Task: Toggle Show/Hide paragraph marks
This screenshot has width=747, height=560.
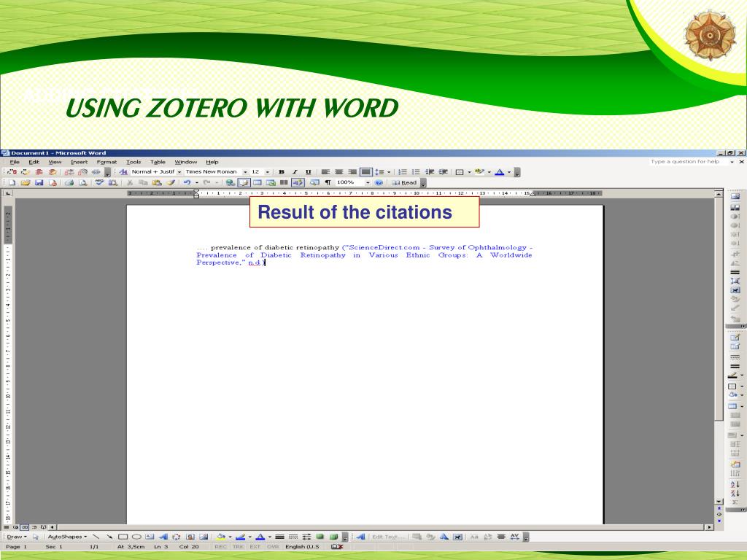Action: [x=328, y=182]
